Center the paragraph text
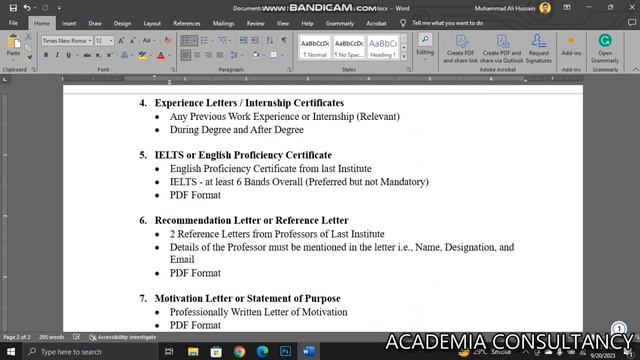640x360 pixels. pyautogui.click(x=197, y=55)
